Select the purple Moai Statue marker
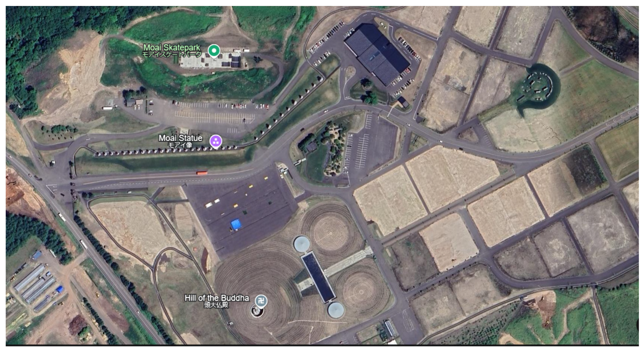Screen dimensions: 644x351 pos(216,141)
